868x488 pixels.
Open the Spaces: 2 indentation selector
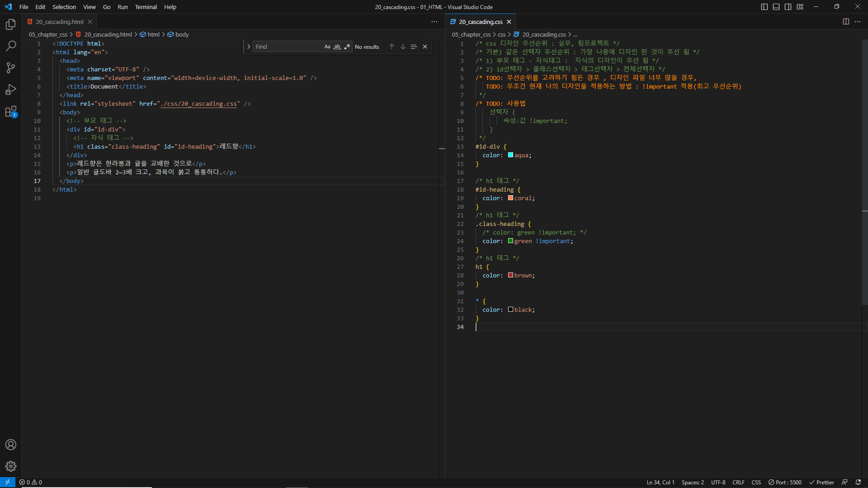point(693,483)
